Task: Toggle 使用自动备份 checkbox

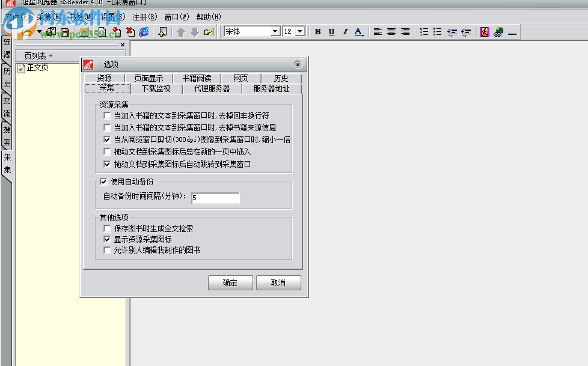Action: (103, 181)
